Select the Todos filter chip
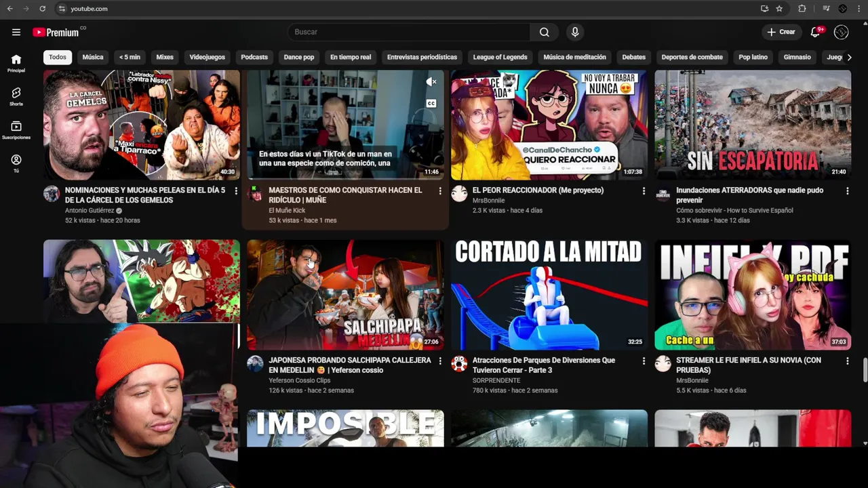This screenshot has width=868, height=488. click(58, 57)
